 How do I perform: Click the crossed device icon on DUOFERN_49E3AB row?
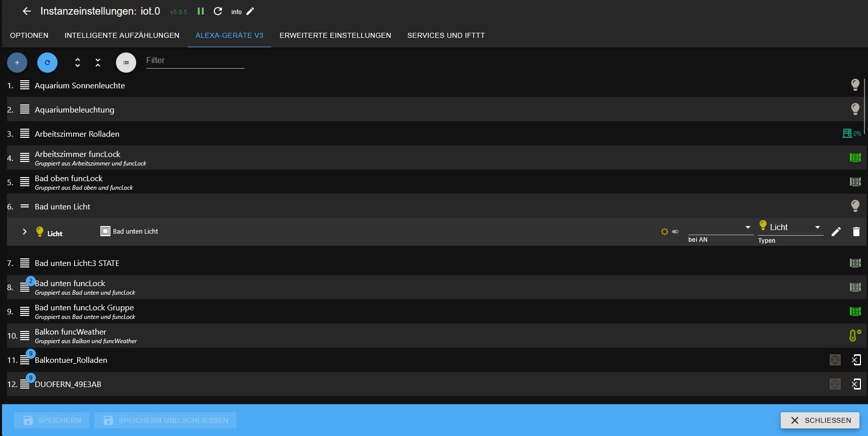tap(856, 384)
